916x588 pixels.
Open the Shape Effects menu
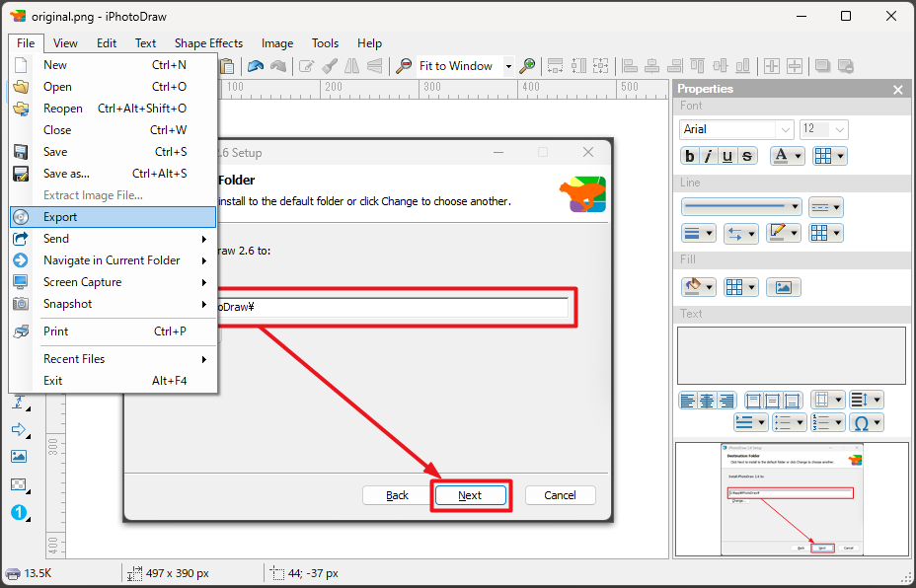208,43
